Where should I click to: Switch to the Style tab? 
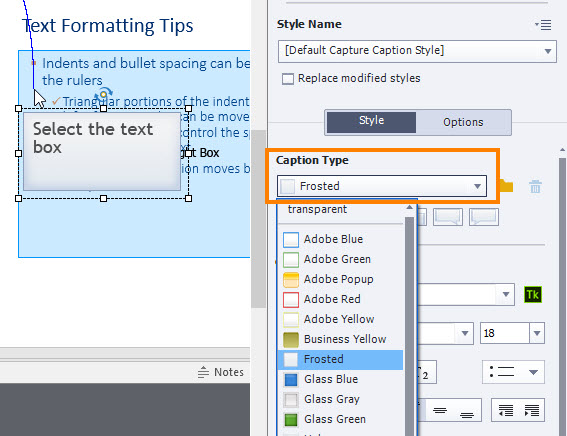[371, 122]
